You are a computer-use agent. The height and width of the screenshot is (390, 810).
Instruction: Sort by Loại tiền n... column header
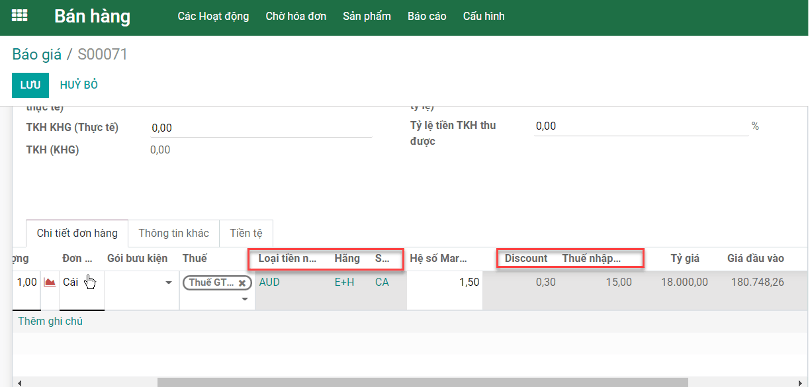(x=288, y=259)
